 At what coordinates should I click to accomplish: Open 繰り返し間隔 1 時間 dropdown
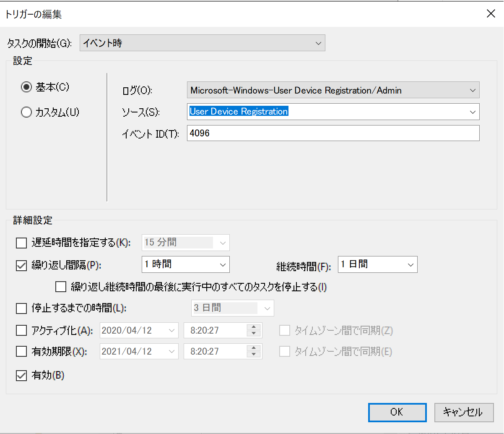point(186,264)
